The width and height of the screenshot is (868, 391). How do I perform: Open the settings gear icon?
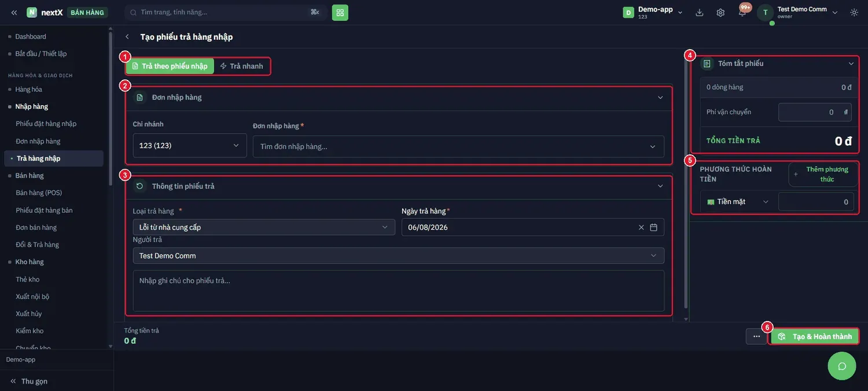pos(720,12)
